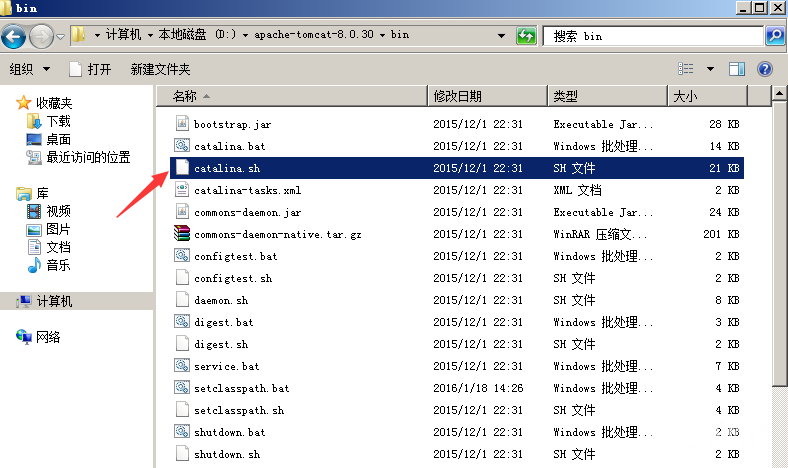788x468 pixels.
Task: Sort files by 类型 column header
Action: tap(566, 96)
